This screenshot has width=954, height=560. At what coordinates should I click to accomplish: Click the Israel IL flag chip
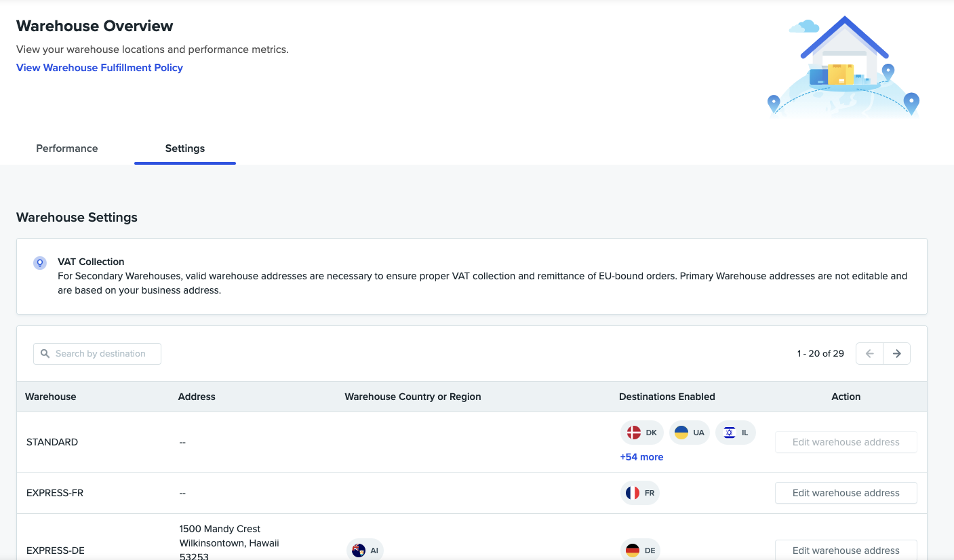click(x=735, y=433)
